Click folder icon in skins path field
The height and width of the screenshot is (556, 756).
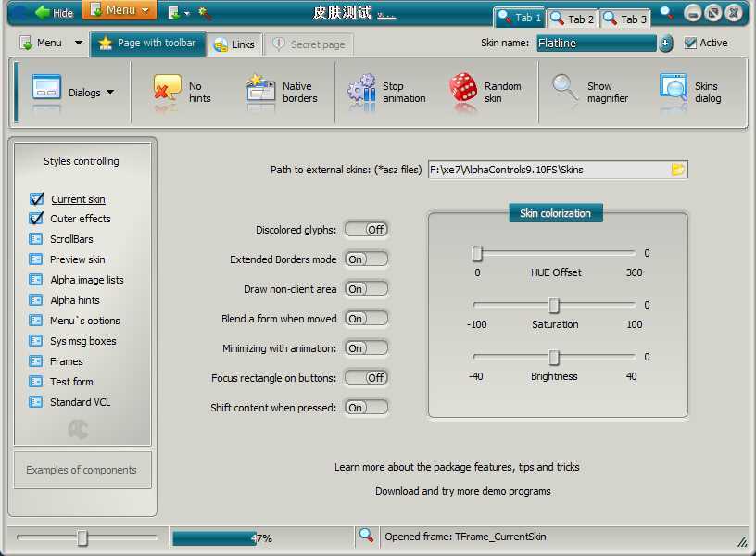point(678,170)
